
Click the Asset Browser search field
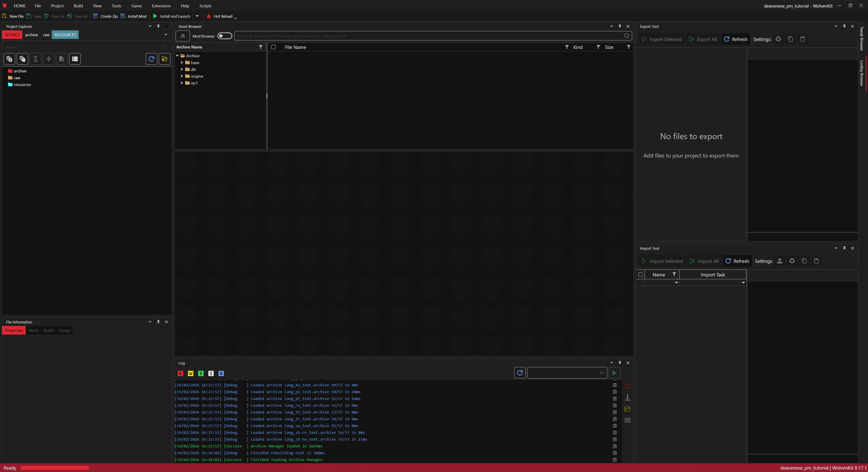coord(428,36)
